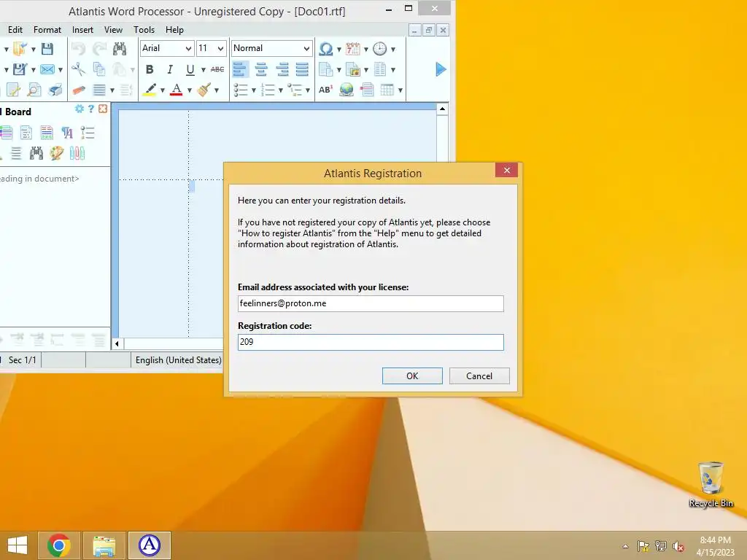The height and width of the screenshot is (560, 747).
Task: Click the Copy icon in toolbar
Action: (x=99, y=69)
